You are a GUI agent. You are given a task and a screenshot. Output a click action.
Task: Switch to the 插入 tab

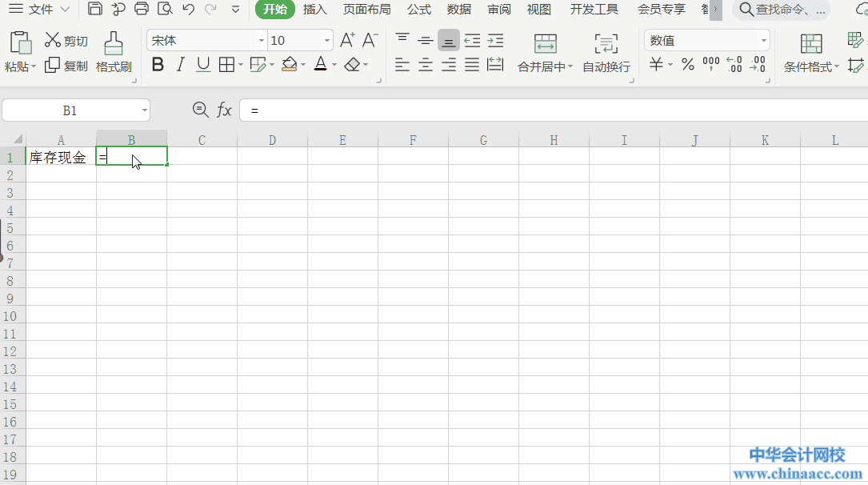pos(315,10)
